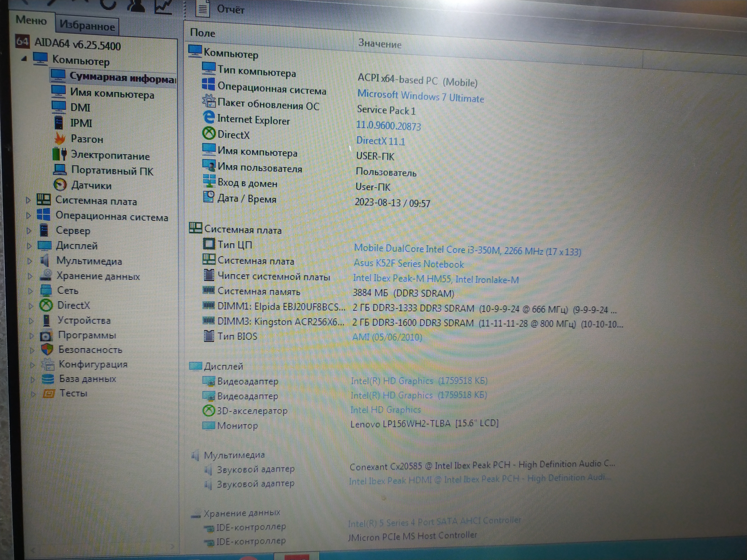Click Internet Explorer row icon
This screenshot has width=747, height=560.
click(x=209, y=117)
